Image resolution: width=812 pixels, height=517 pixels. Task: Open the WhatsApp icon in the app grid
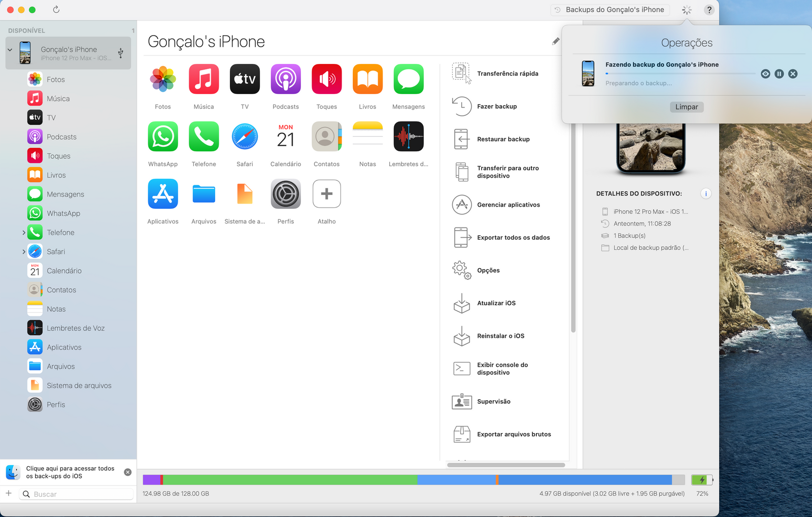163,137
